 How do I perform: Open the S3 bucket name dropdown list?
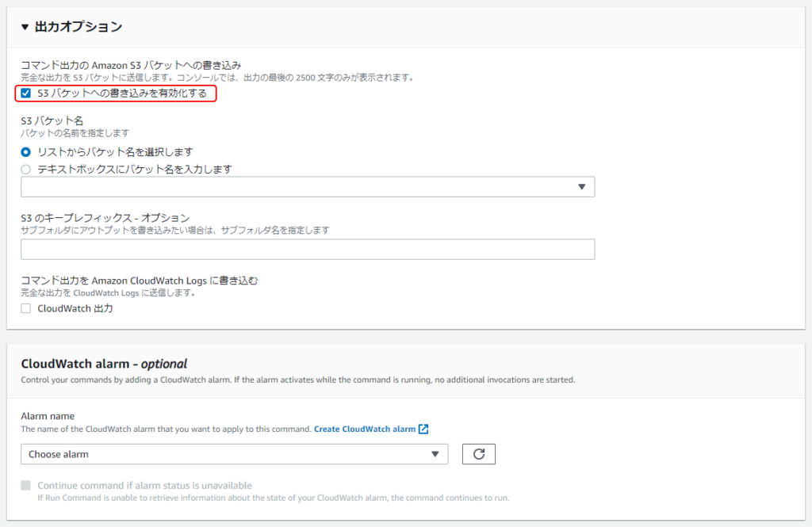[308, 187]
